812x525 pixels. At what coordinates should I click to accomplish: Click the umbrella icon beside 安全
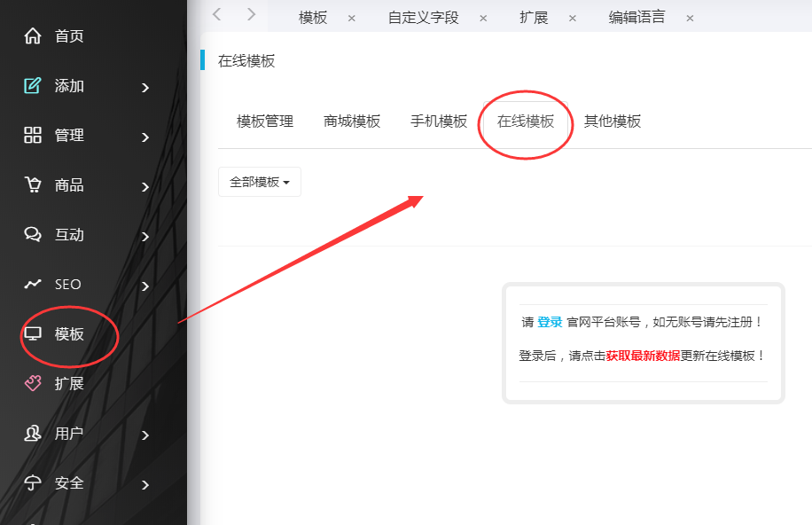[x=33, y=483]
